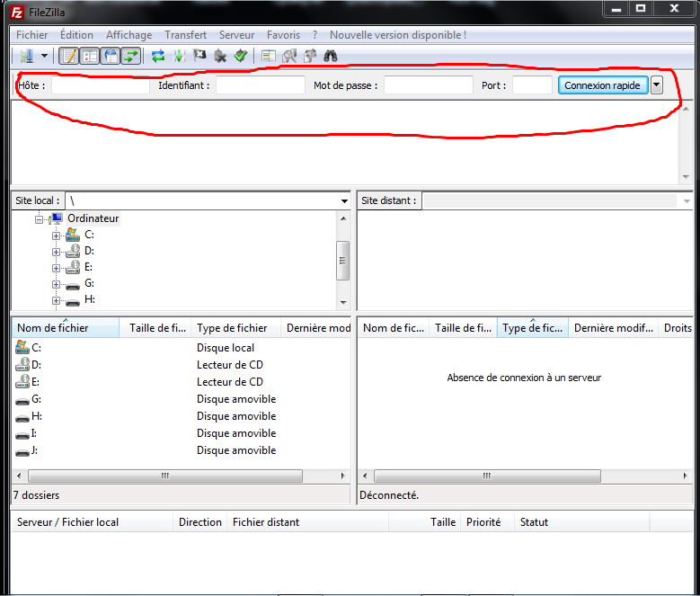700x596 pixels.
Task: Disconnect from the current server
Action: click(x=220, y=56)
